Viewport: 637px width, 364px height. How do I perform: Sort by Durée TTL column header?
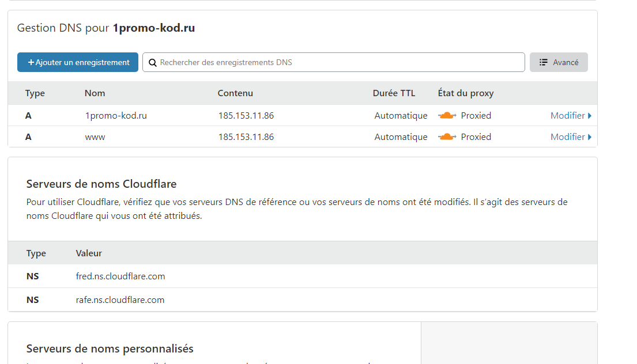pos(394,93)
